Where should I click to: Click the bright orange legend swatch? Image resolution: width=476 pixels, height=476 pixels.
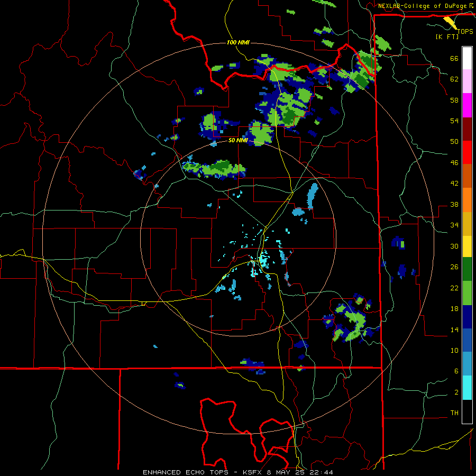(x=467, y=200)
